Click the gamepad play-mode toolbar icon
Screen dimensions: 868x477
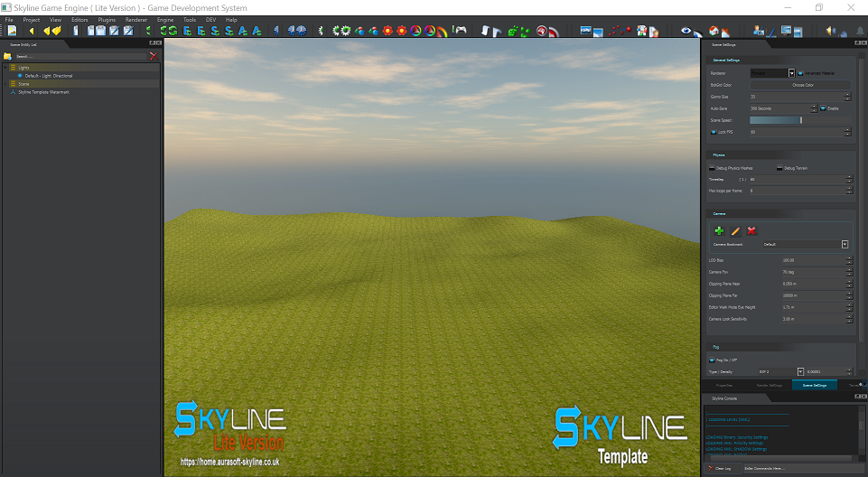(459, 30)
